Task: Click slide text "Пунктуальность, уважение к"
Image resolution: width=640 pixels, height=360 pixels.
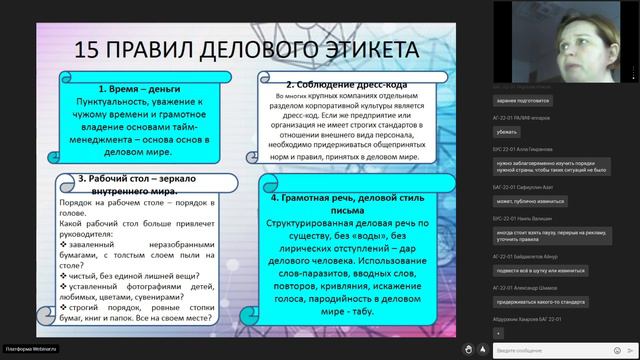Action: [x=140, y=102]
